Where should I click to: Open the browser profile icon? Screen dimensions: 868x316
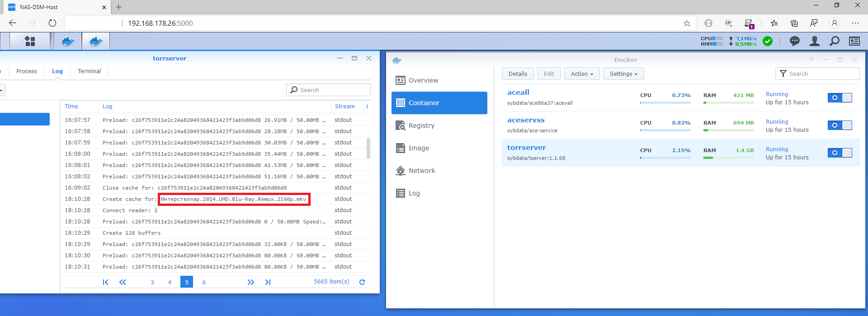coord(835,23)
